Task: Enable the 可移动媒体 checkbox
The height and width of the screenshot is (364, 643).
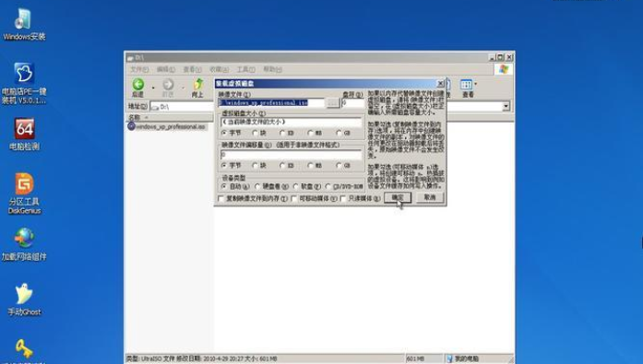Action: (293, 198)
